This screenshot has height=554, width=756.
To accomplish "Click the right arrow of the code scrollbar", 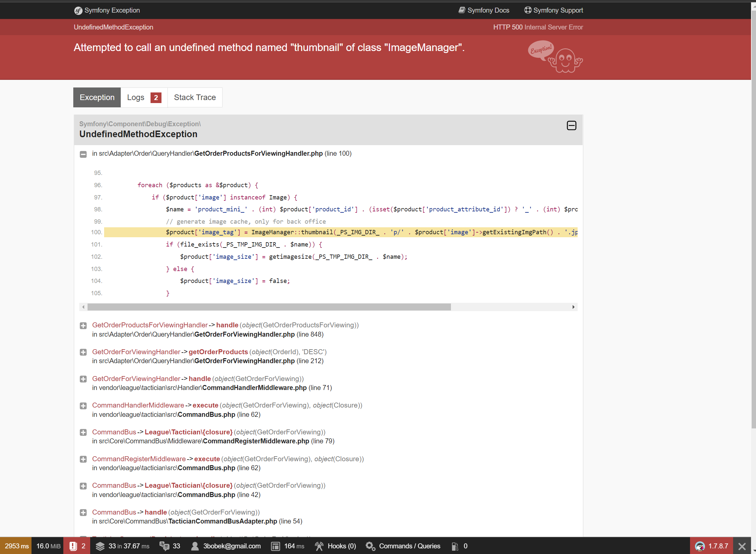I will pyautogui.click(x=573, y=307).
